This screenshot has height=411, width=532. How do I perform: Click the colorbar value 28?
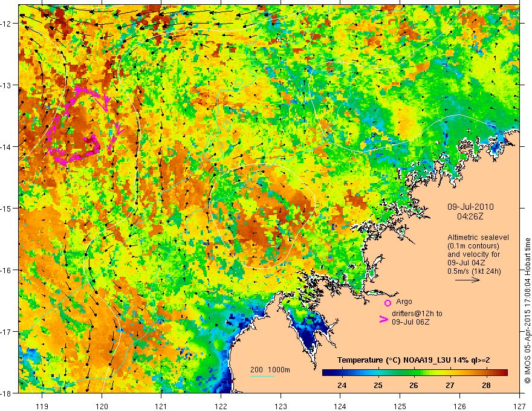coord(486,385)
